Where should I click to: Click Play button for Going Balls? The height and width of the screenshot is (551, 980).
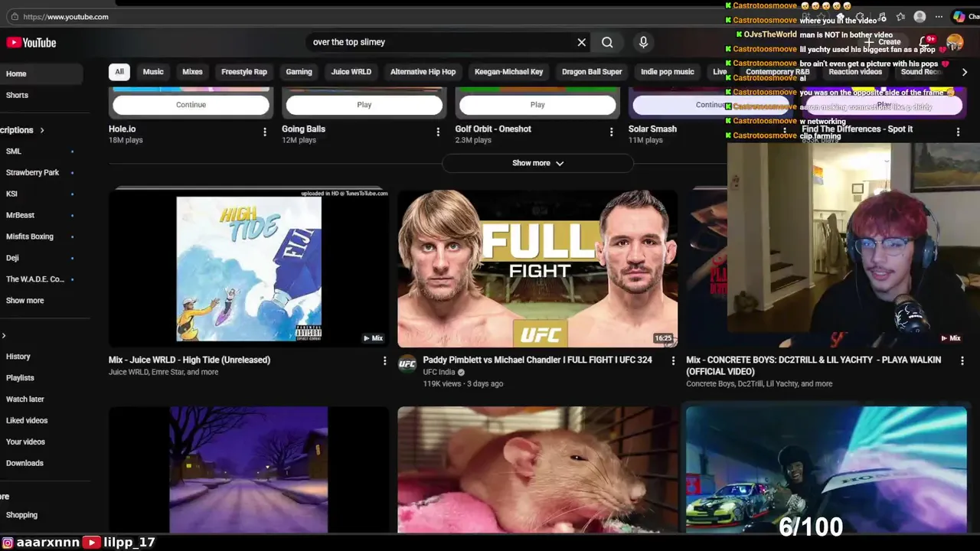coord(364,105)
